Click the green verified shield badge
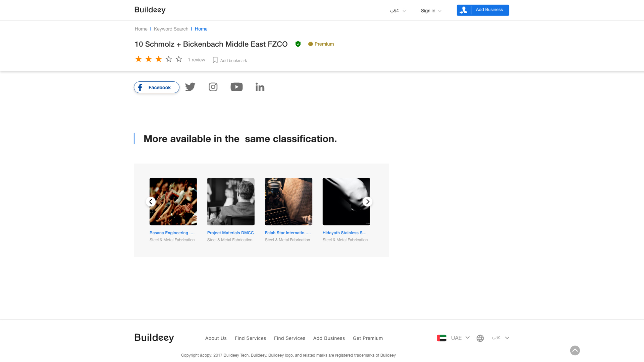This screenshot has width=644, height=362. coord(298,44)
